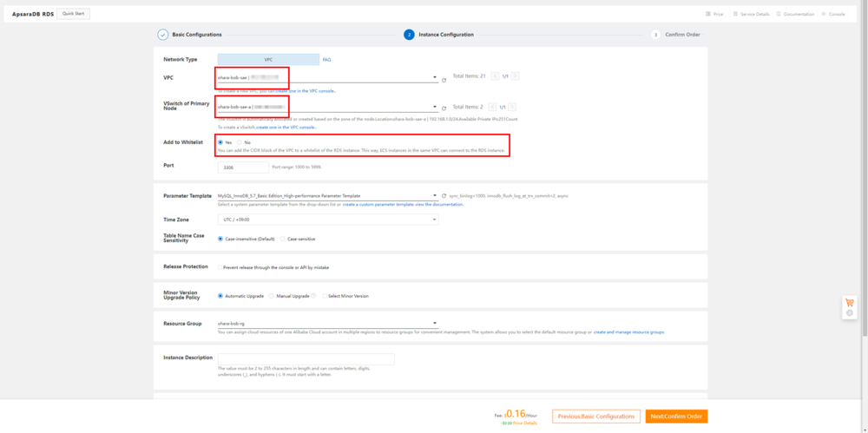Click the 'Total Items: 21' text

click(469, 75)
